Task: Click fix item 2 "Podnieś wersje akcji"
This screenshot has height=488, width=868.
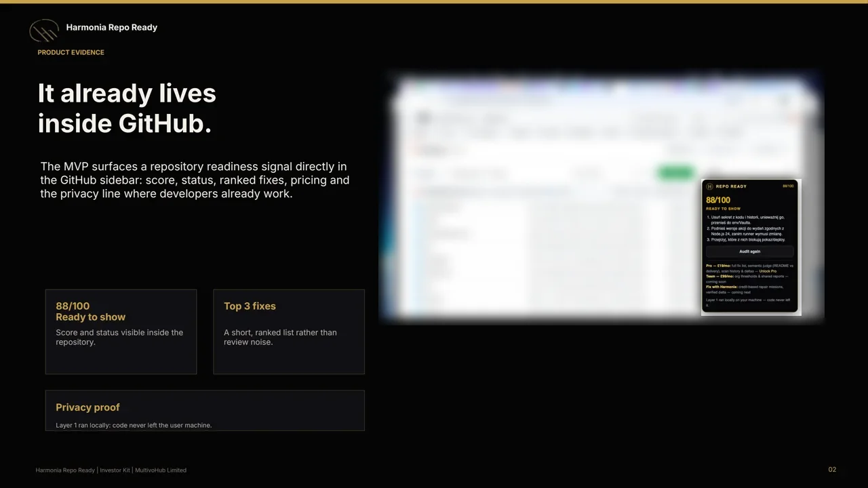Action: (746, 231)
